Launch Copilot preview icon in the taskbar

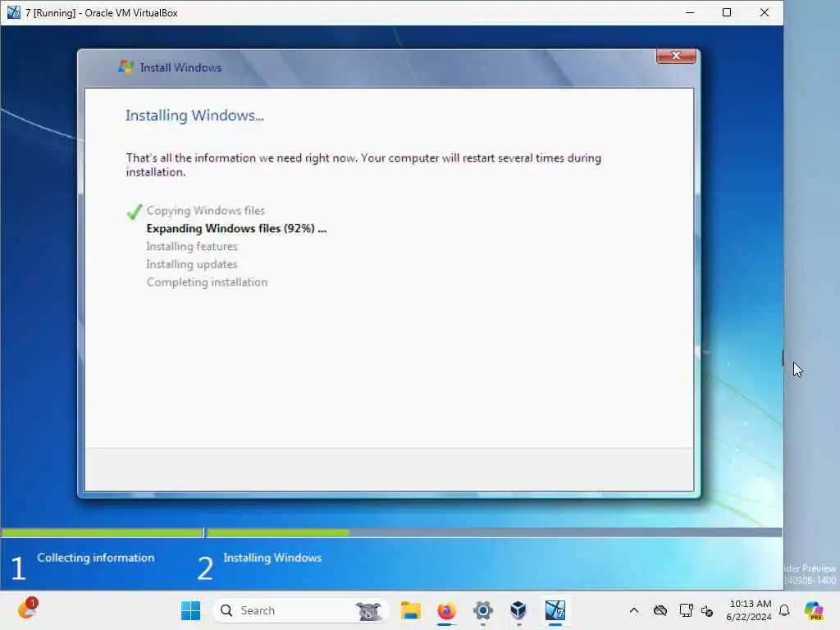coord(814,610)
